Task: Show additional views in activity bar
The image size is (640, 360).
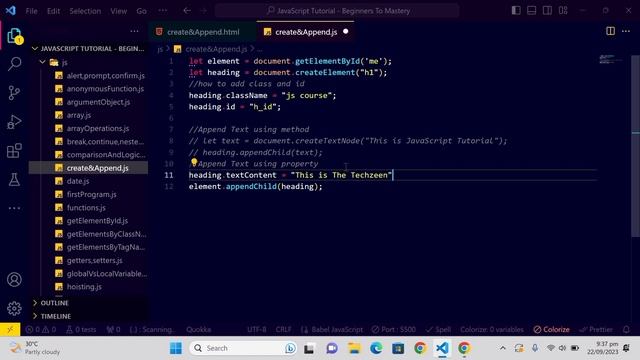Action: click(x=14, y=208)
